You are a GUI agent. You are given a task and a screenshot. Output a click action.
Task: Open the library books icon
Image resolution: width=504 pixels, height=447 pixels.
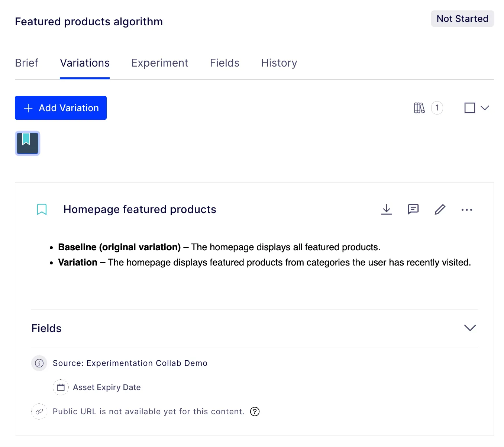click(419, 108)
